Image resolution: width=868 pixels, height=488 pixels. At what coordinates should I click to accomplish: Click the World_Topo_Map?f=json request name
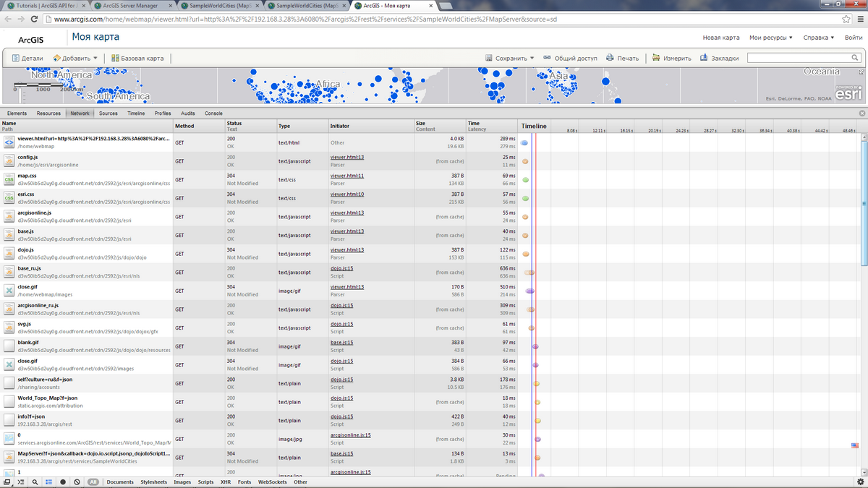coord(47,398)
